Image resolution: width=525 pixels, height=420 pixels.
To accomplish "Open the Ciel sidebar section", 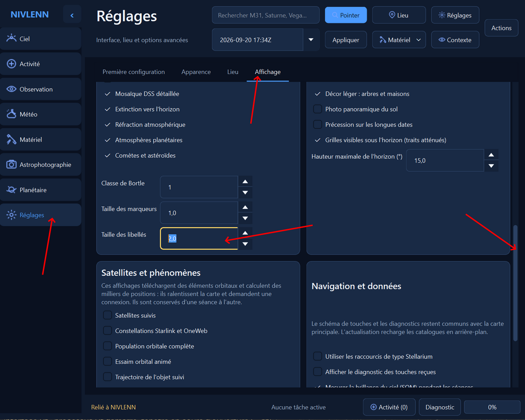I will (40, 39).
